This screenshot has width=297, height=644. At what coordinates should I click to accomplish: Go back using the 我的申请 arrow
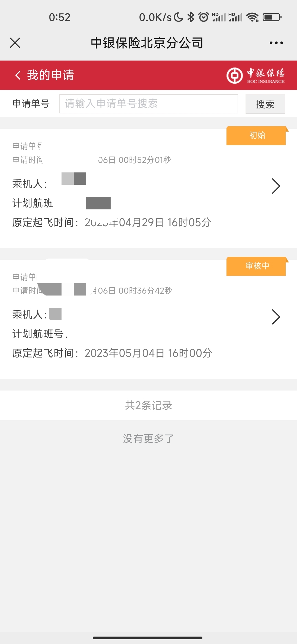pyautogui.click(x=18, y=75)
